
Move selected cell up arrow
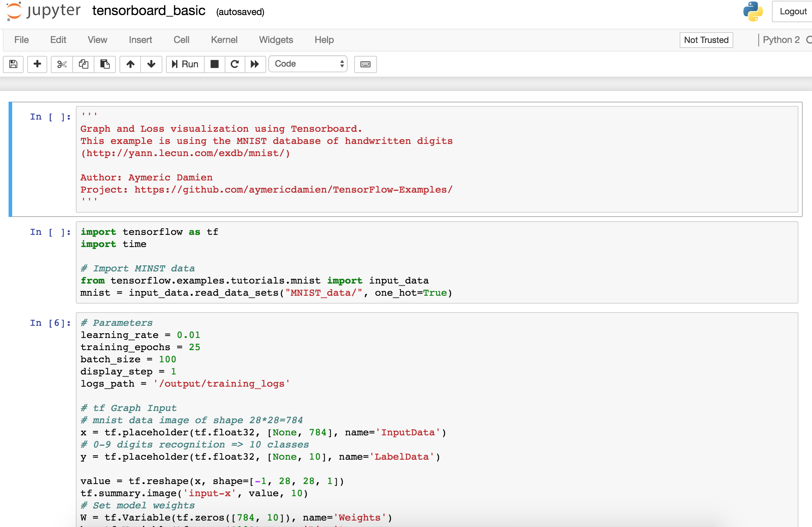pos(130,64)
